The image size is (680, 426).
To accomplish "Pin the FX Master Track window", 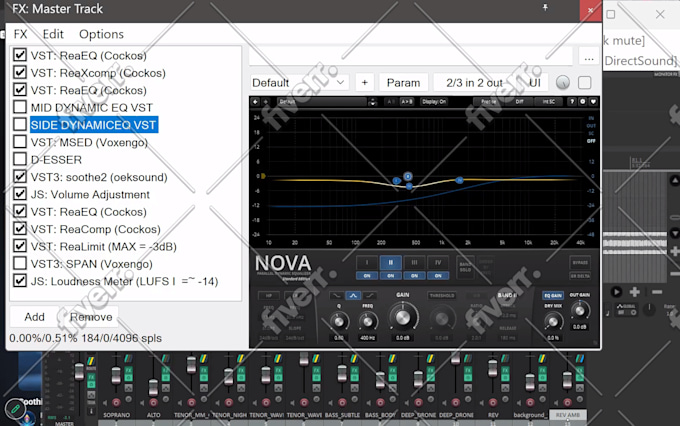I will (545, 8).
